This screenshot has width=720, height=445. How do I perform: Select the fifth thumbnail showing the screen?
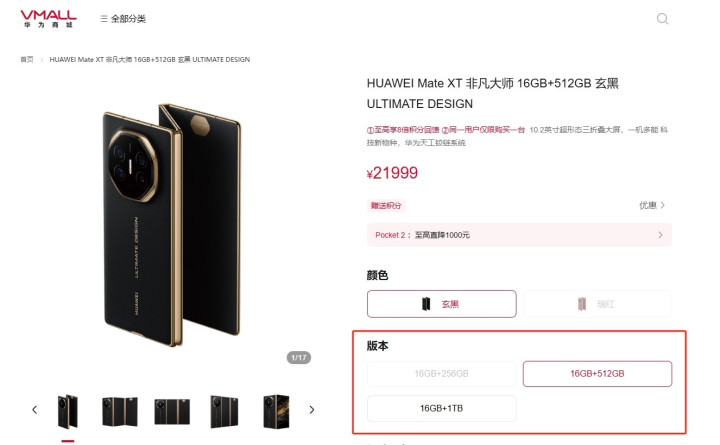[276, 411]
